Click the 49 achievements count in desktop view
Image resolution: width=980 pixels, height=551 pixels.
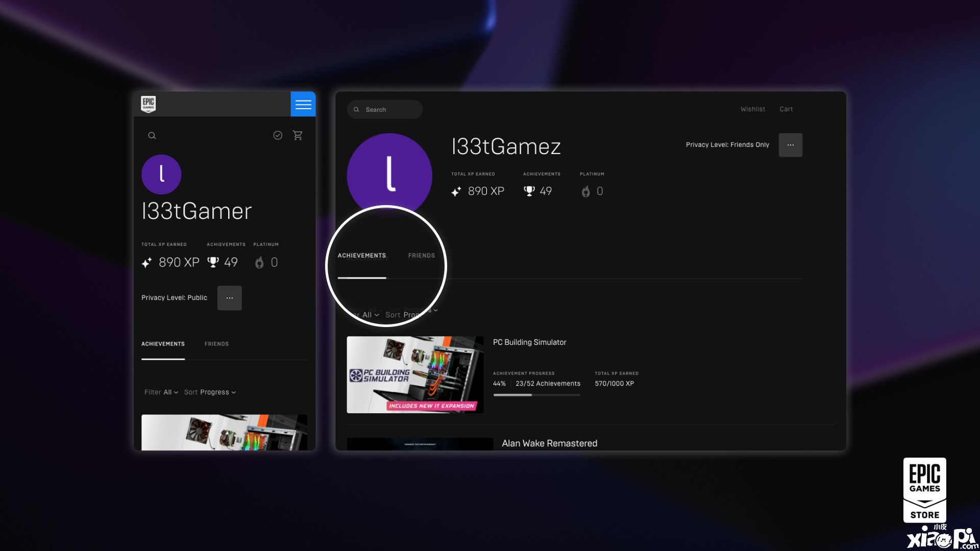pyautogui.click(x=546, y=191)
